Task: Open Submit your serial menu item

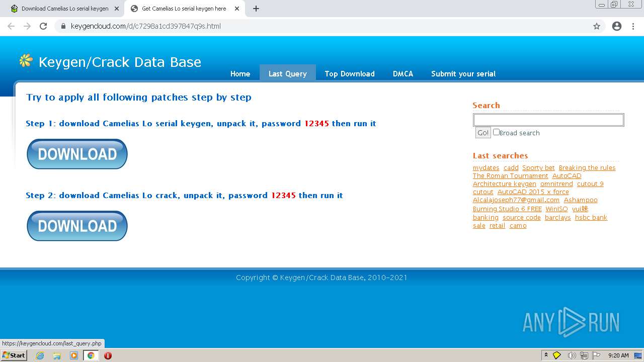Action: pos(463,73)
